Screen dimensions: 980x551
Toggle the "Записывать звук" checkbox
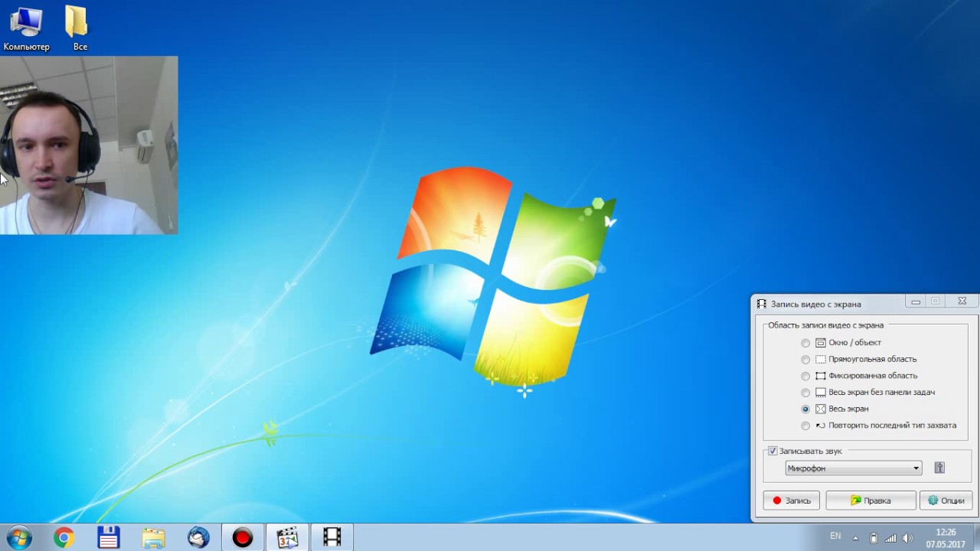click(x=773, y=452)
